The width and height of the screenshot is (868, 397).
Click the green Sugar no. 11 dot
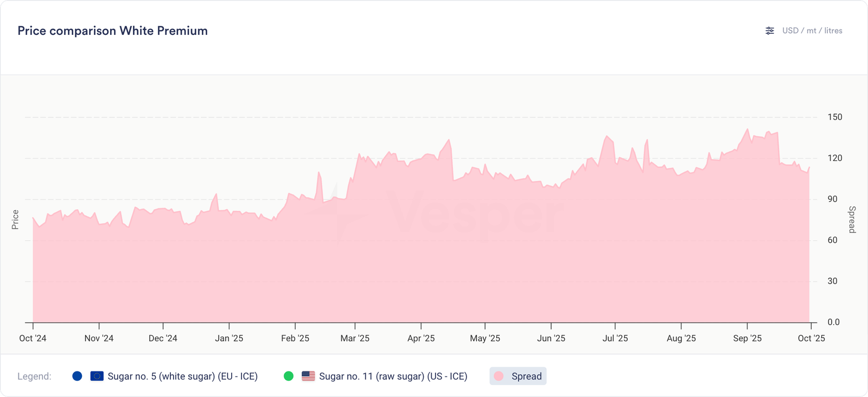click(289, 376)
